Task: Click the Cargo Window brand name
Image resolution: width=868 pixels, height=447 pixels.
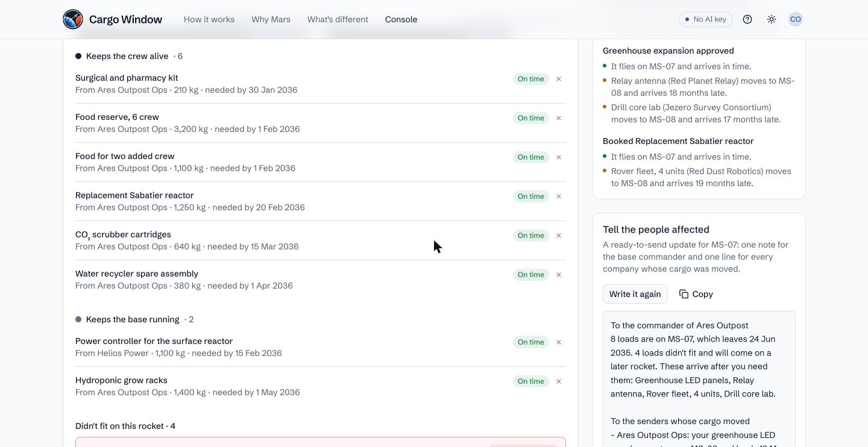Action: pos(125,19)
